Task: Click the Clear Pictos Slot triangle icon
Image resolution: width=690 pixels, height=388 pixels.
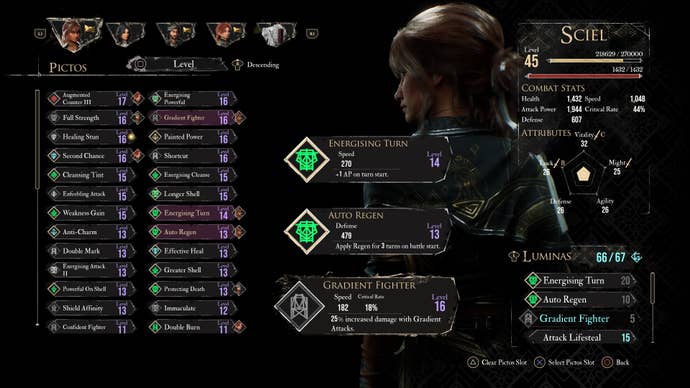Action: pos(473,362)
